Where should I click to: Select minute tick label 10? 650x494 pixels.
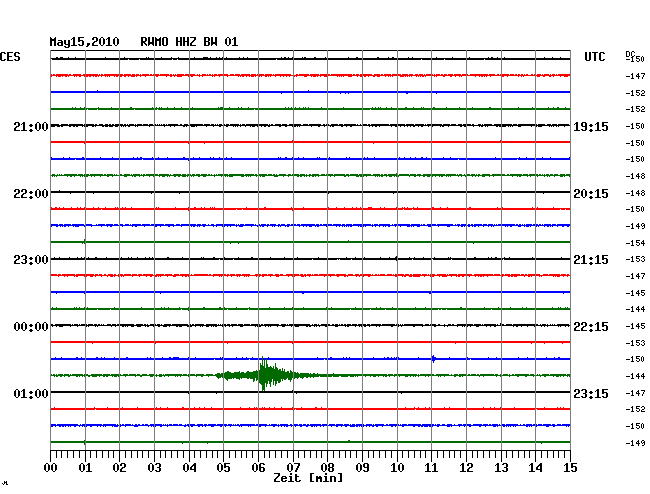click(397, 467)
